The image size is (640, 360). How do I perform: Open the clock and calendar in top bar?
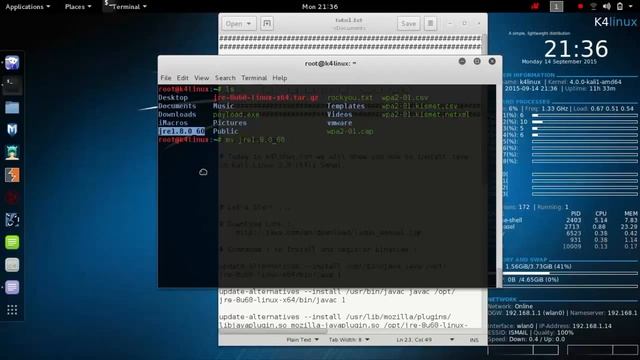click(x=320, y=7)
